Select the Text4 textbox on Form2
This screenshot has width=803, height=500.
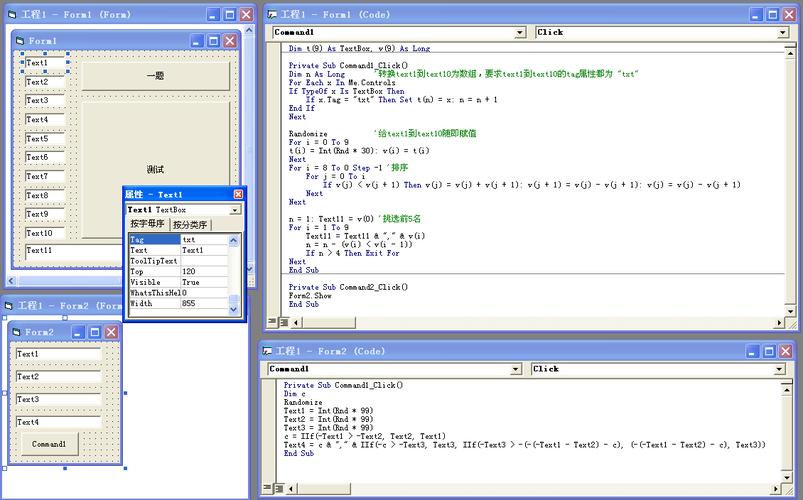[58, 422]
